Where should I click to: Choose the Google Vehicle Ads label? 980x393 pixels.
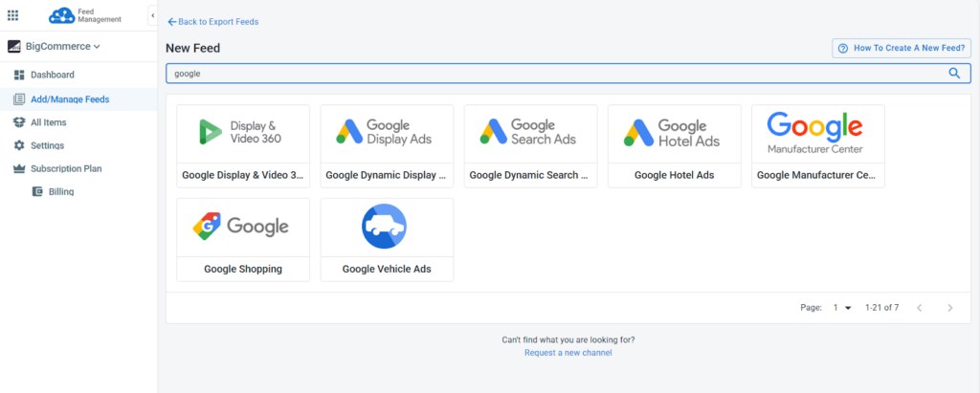click(387, 270)
